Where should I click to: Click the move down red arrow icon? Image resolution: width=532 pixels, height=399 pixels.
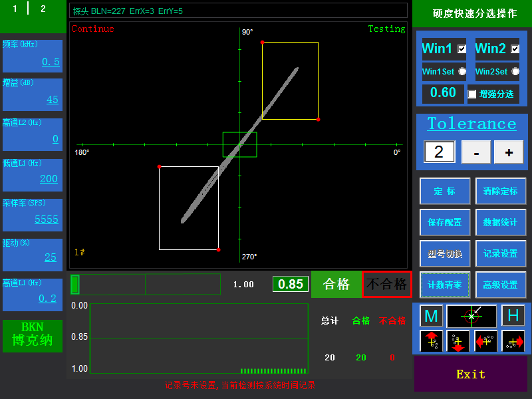click(458, 341)
